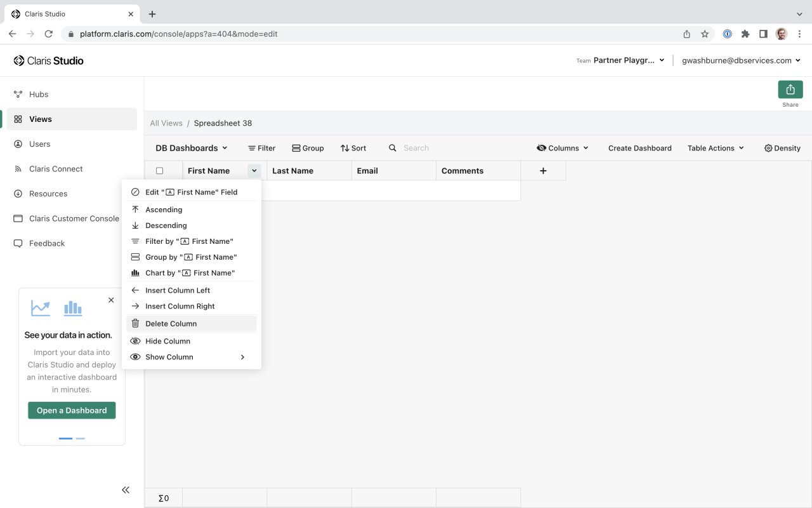Select Insert Column Right
This screenshot has height=508, width=812.
click(x=192, y=306)
